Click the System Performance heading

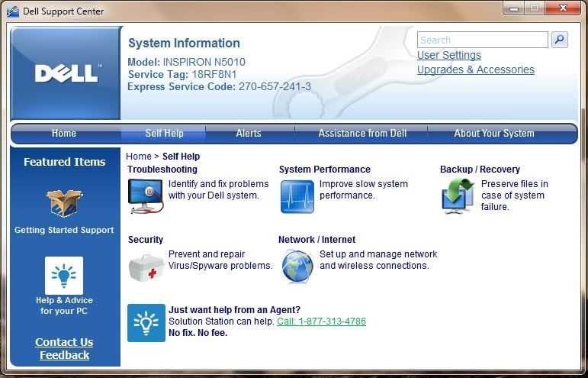tap(325, 170)
